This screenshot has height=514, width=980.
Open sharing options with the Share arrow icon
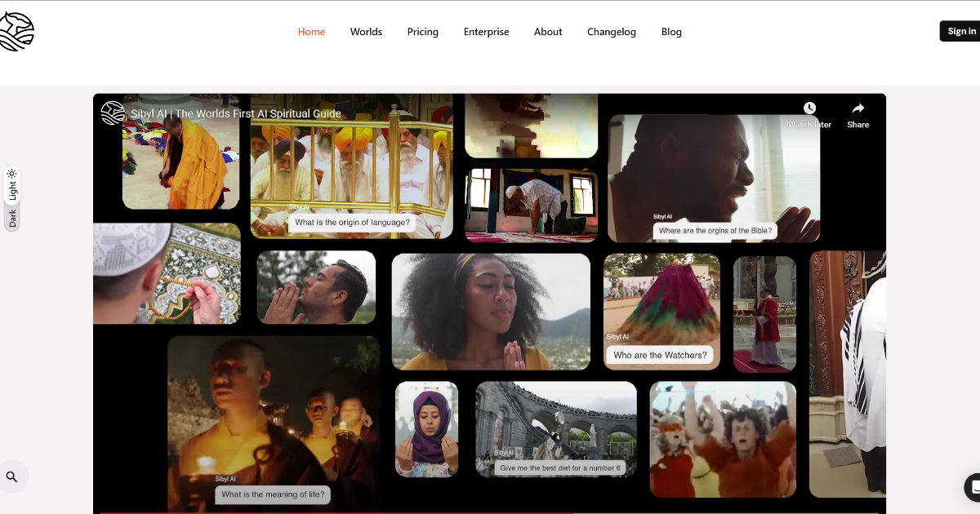[857, 108]
